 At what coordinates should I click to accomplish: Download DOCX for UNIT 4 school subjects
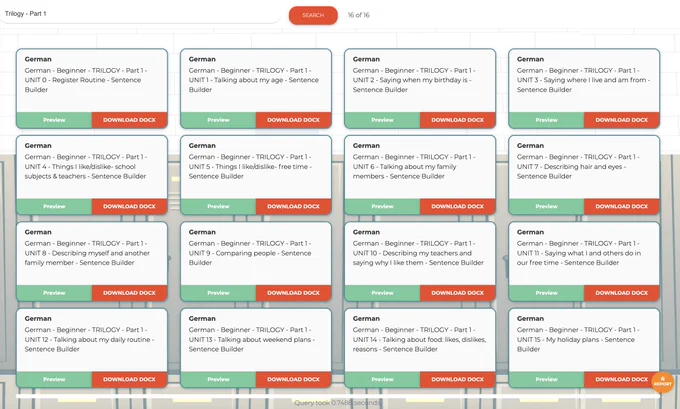tap(129, 206)
